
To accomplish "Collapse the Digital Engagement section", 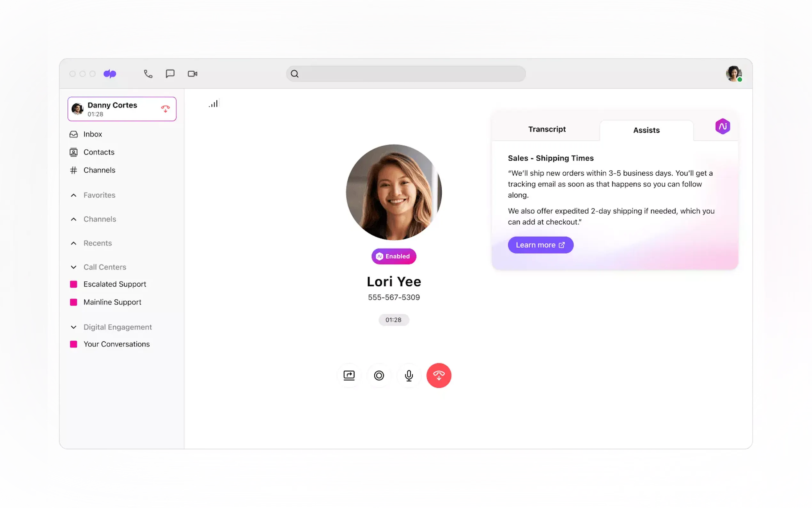I will pyautogui.click(x=74, y=327).
